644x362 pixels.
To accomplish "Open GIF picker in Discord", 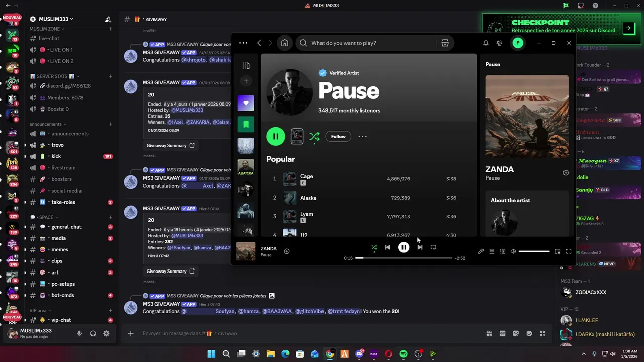I will point(502,333).
